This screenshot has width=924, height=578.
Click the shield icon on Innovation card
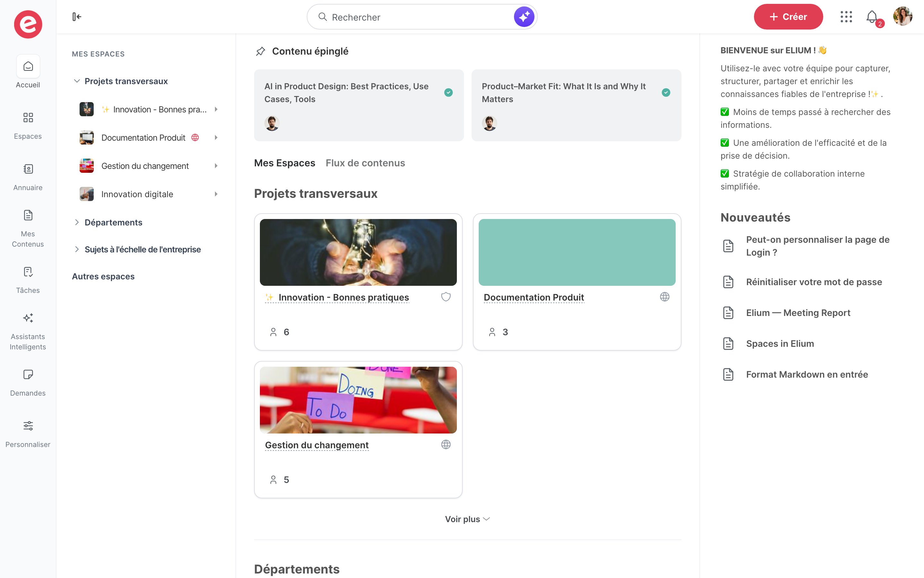446,297
